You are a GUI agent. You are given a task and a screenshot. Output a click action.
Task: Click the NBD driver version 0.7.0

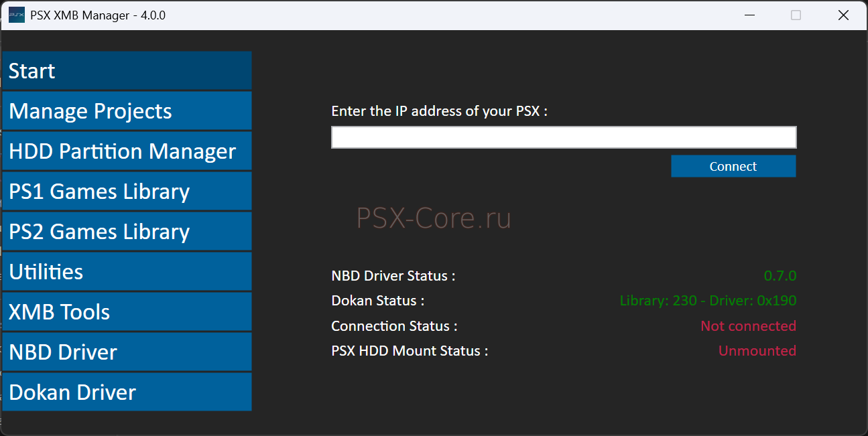coord(780,276)
